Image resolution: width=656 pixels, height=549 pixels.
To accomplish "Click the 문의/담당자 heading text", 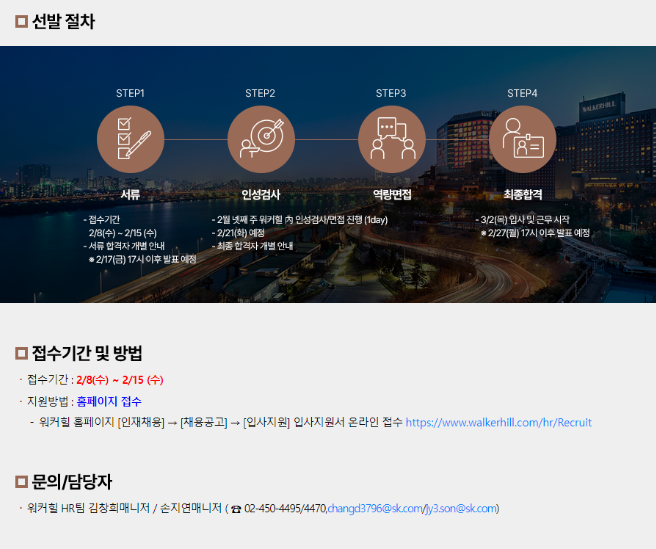I will pos(72,482).
